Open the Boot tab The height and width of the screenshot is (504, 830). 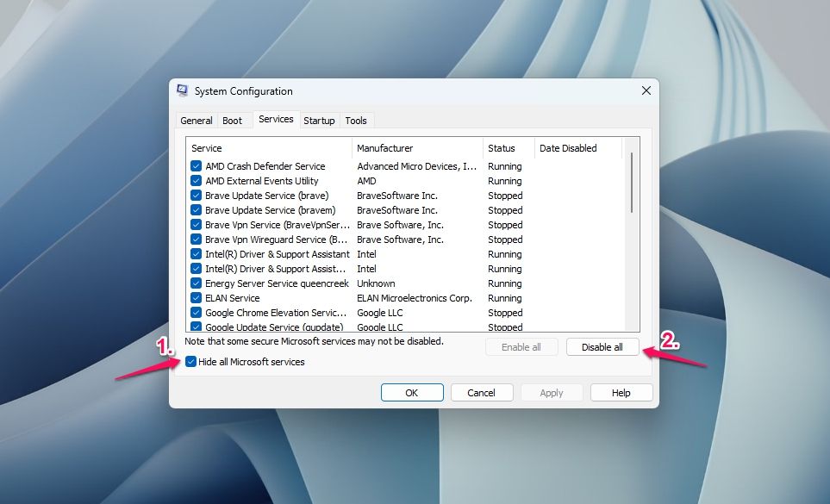click(233, 121)
